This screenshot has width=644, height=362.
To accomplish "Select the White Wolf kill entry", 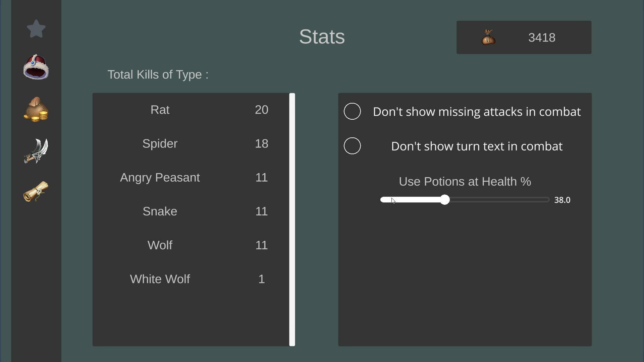I will tap(160, 279).
